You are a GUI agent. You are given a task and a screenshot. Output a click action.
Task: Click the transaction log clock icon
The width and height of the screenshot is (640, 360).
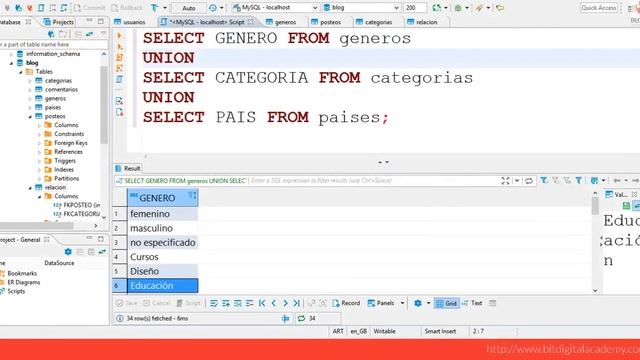(x=213, y=7)
